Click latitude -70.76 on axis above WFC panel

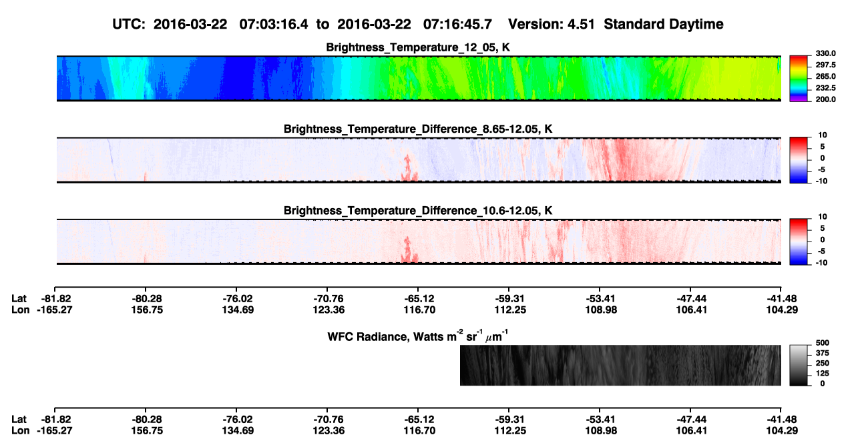[328, 298]
